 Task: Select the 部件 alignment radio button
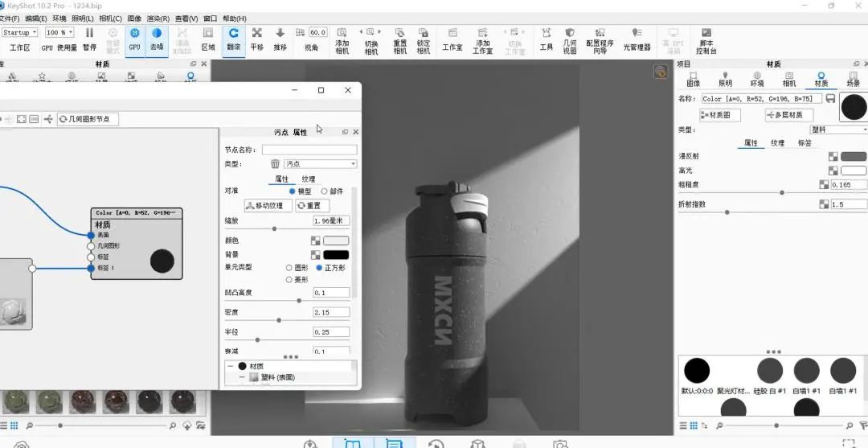[x=325, y=191]
